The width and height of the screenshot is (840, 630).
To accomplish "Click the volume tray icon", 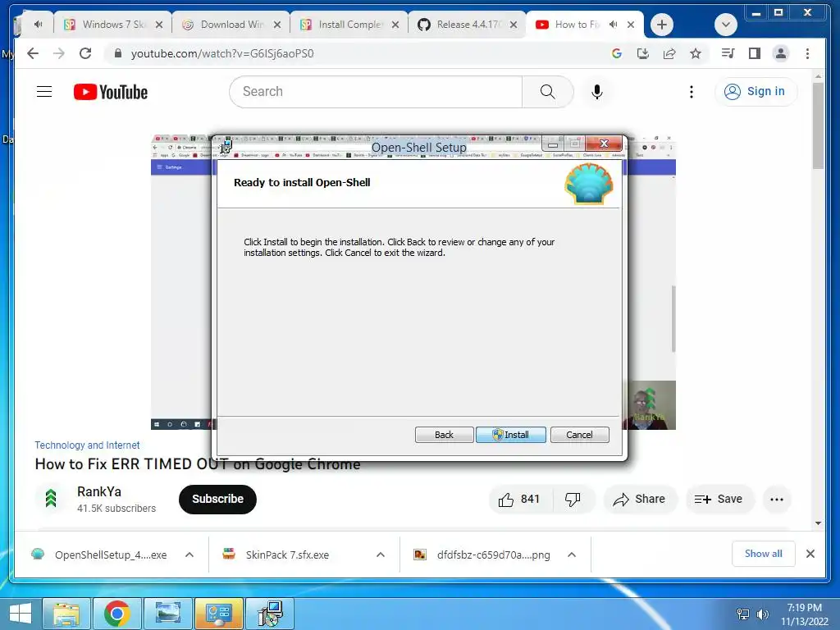I will click(763, 614).
